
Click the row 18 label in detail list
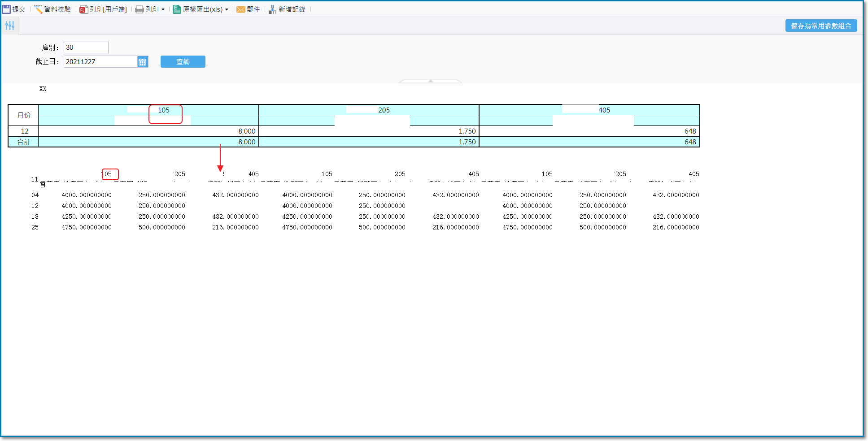click(x=35, y=217)
